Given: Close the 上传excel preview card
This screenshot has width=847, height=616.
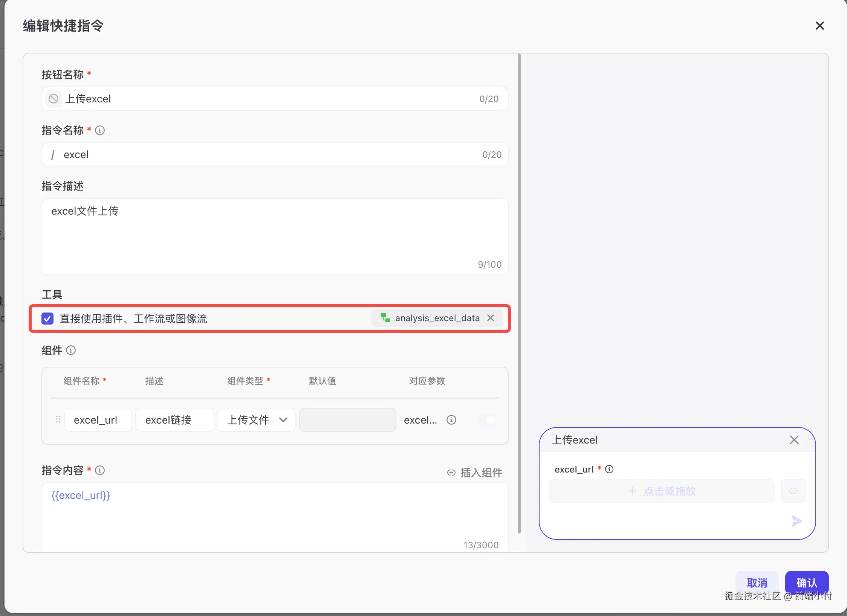Looking at the screenshot, I should point(794,440).
